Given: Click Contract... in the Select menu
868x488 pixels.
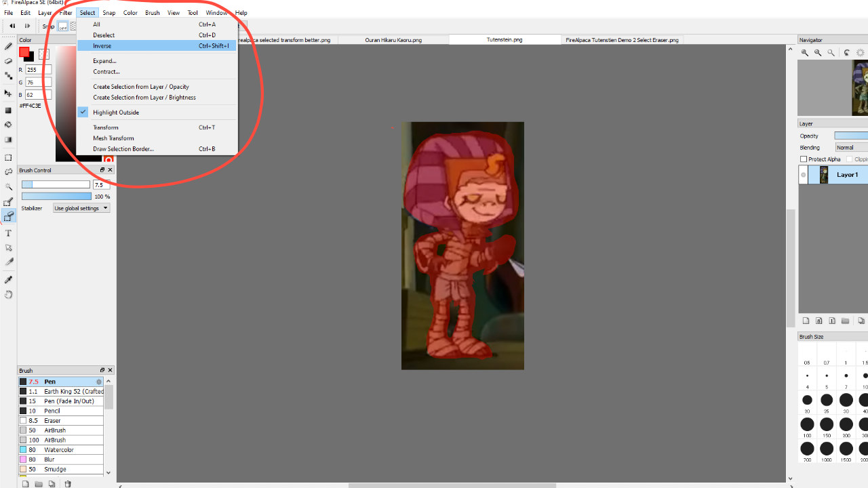Looking at the screenshot, I should click(x=157, y=72).
